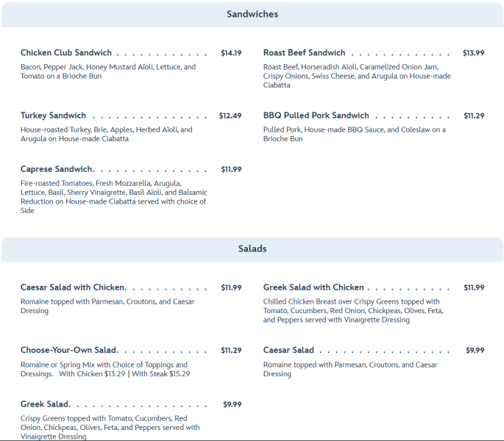Select the Greek Salad with Chicken title
The height and width of the screenshot is (441, 504).
pos(313,287)
